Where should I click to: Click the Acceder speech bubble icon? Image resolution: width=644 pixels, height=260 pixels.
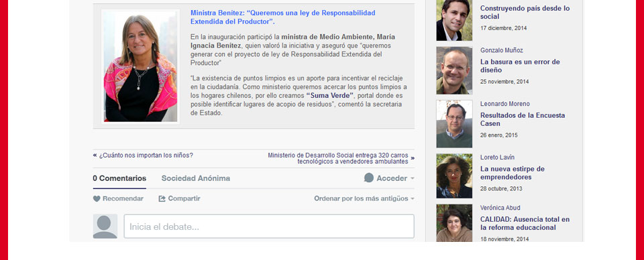pos(369,178)
